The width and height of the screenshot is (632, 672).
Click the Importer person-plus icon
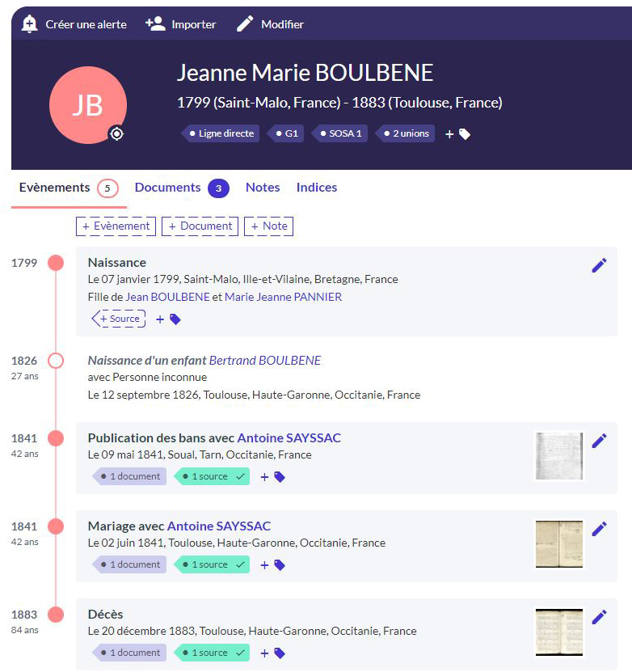coord(155,24)
